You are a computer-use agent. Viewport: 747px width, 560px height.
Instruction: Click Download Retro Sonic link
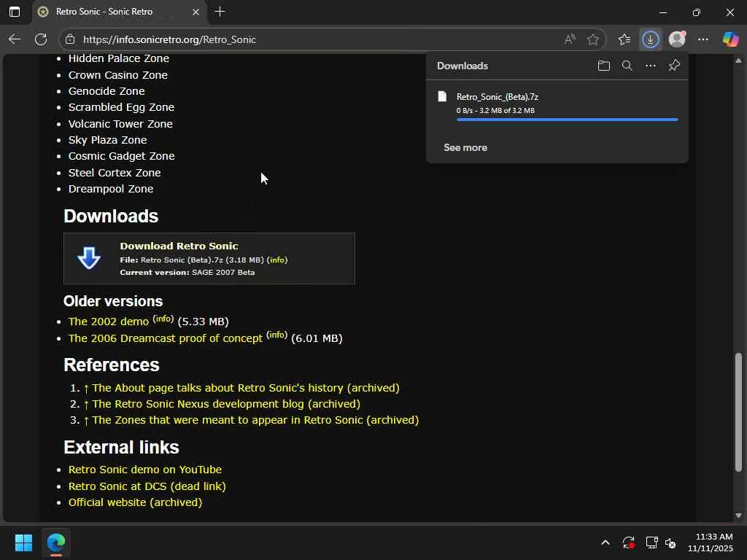click(x=179, y=246)
